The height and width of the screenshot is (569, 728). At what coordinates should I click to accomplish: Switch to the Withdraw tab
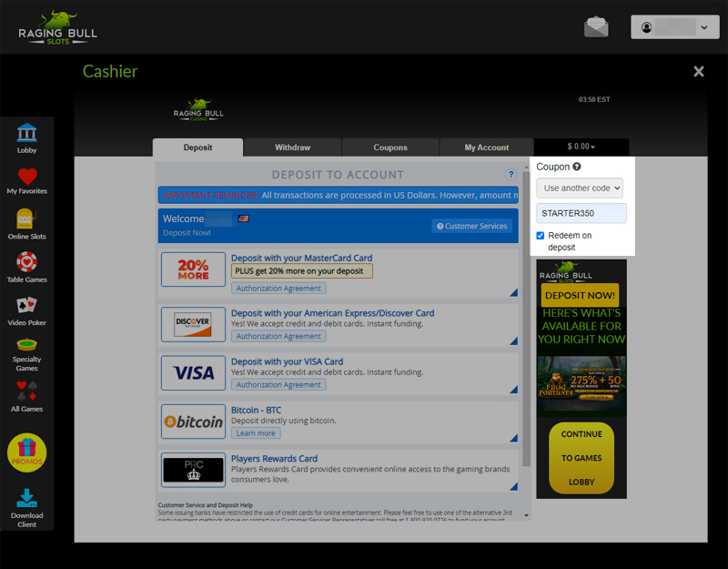click(292, 147)
